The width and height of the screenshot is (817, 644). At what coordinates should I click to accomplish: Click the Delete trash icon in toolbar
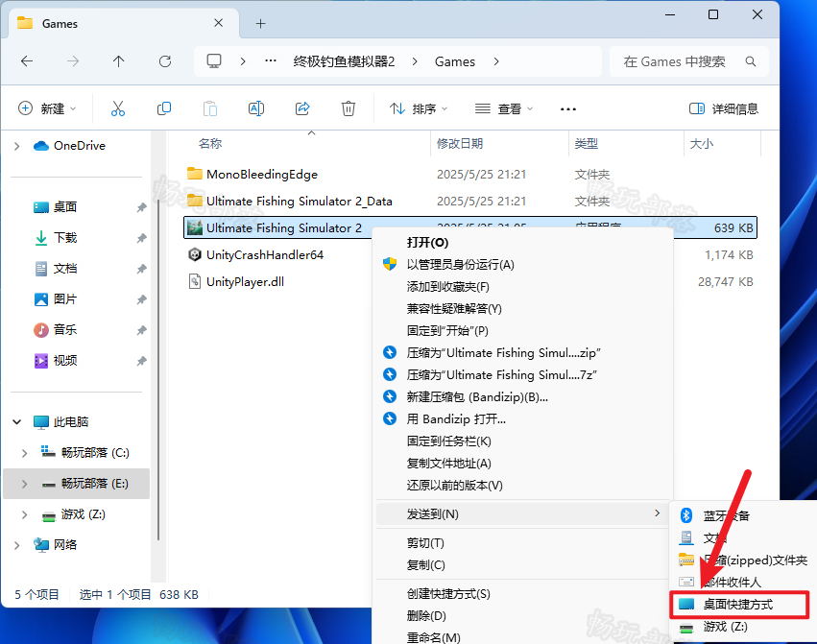point(348,108)
